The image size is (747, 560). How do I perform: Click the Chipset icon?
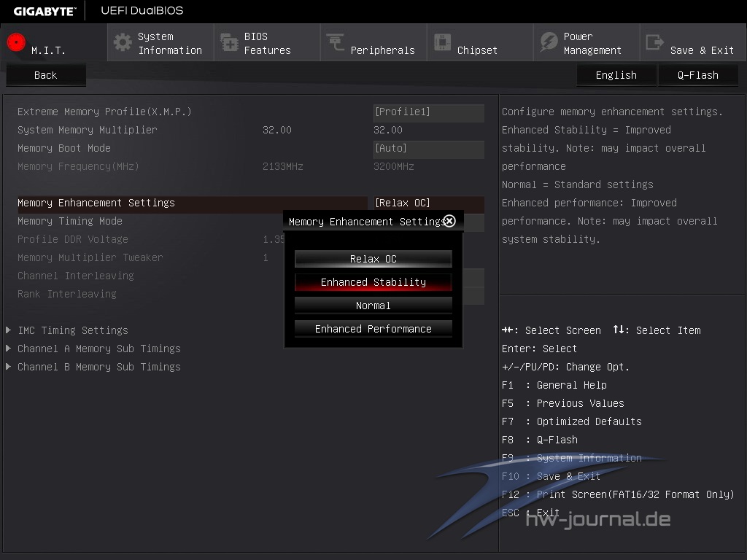click(442, 42)
